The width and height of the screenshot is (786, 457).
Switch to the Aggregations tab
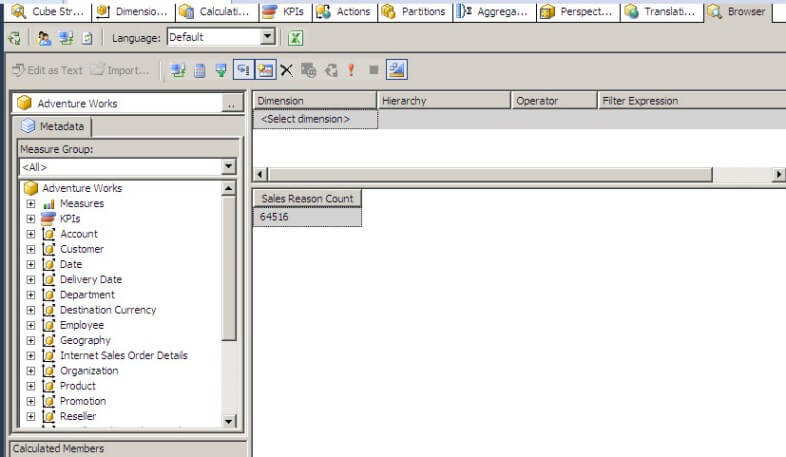(493, 11)
